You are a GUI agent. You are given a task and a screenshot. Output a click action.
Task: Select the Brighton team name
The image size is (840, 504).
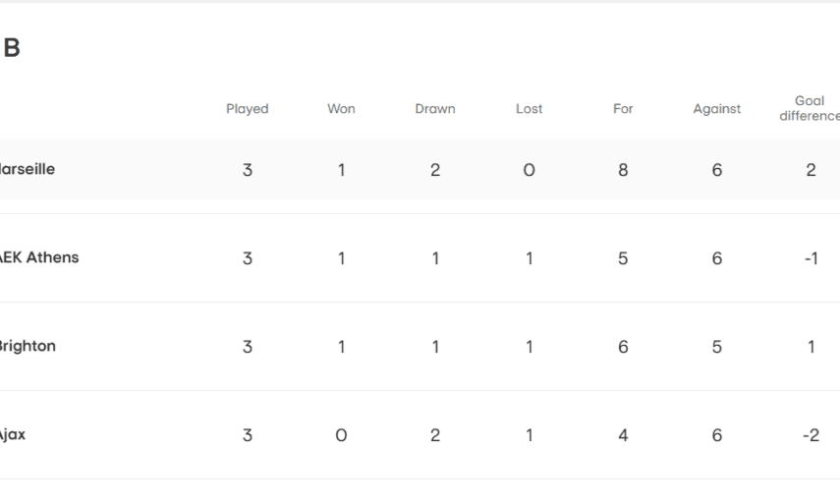(x=28, y=346)
